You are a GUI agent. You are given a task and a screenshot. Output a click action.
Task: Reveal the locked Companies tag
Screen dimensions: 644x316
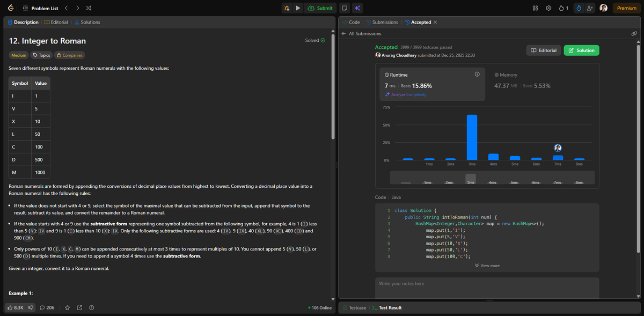coord(69,55)
